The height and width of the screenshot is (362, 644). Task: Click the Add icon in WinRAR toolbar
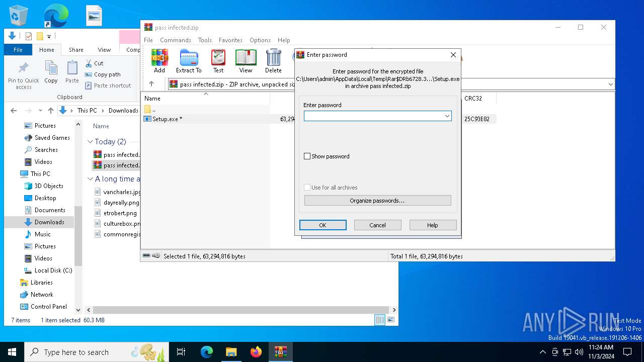tap(159, 61)
